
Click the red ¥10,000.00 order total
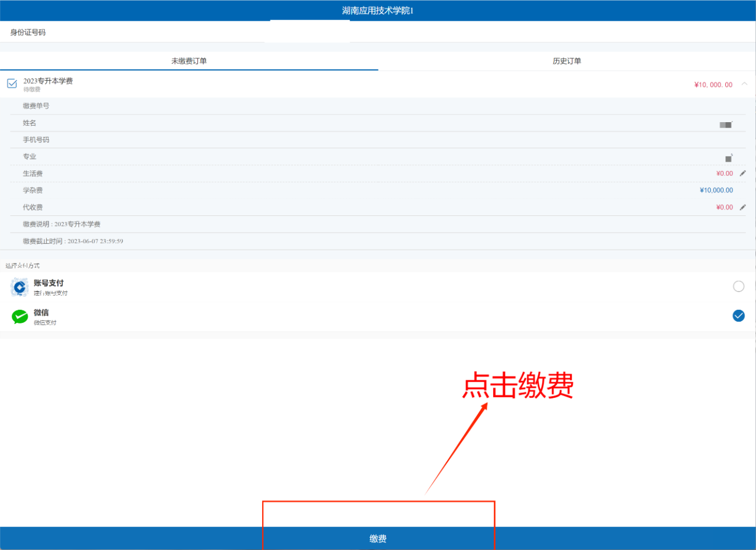(x=713, y=84)
